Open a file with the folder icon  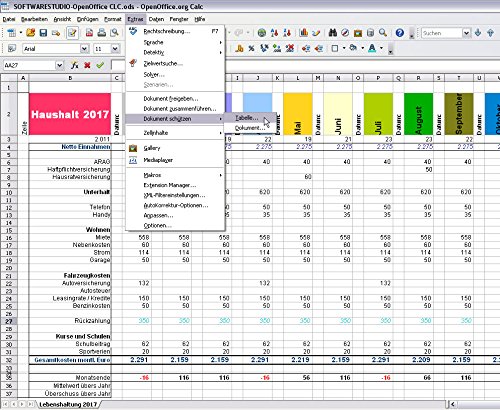(x=31, y=33)
